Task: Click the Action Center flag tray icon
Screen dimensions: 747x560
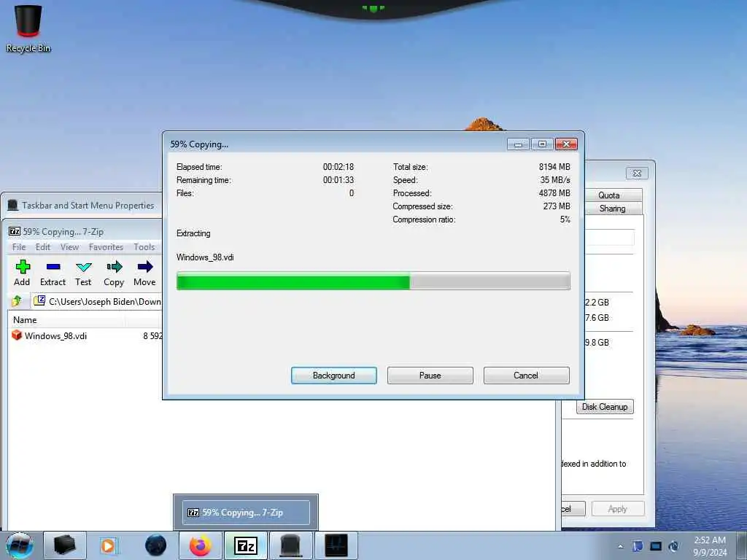Action: (x=638, y=546)
